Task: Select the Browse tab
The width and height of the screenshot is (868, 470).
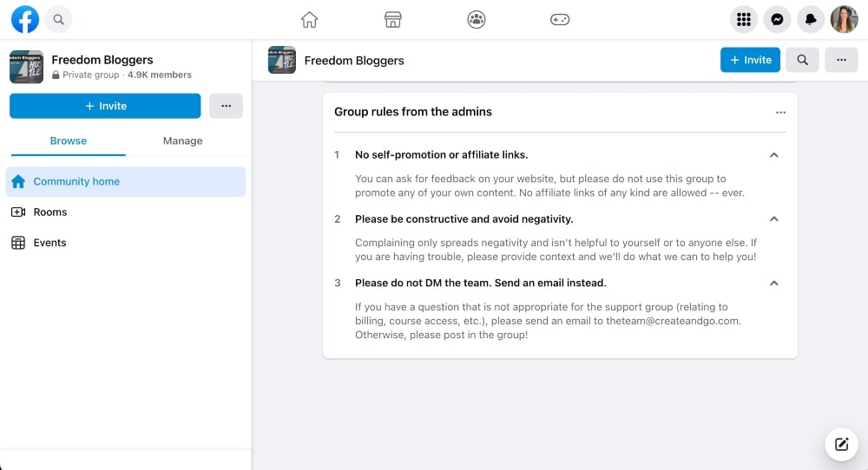Action: (x=68, y=140)
